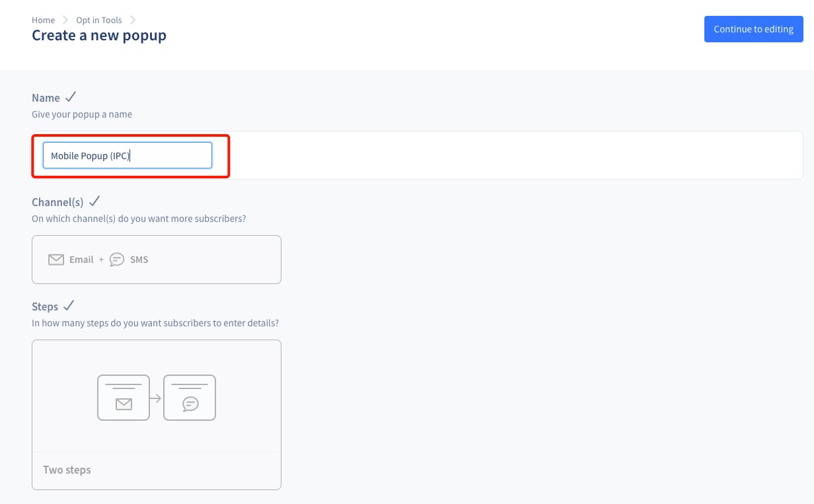The image size is (814, 504).
Task: Open the Opt in Tools breadcrumb page
Action: [98, 20]
